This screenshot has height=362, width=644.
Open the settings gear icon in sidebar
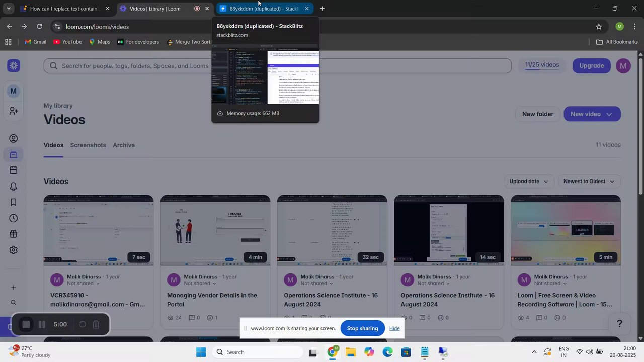(x=14, y=250)
